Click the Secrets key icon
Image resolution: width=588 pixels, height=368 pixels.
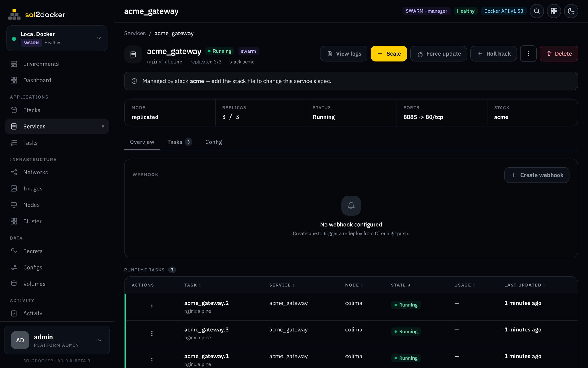tap(14, 251)
